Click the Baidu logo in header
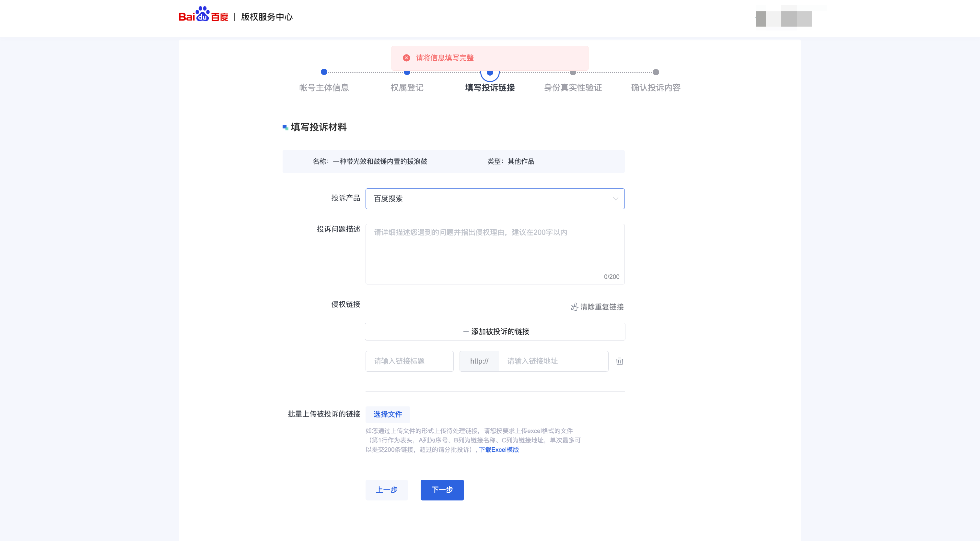This screenshot has height=541, width=980. tap(203, 15)
